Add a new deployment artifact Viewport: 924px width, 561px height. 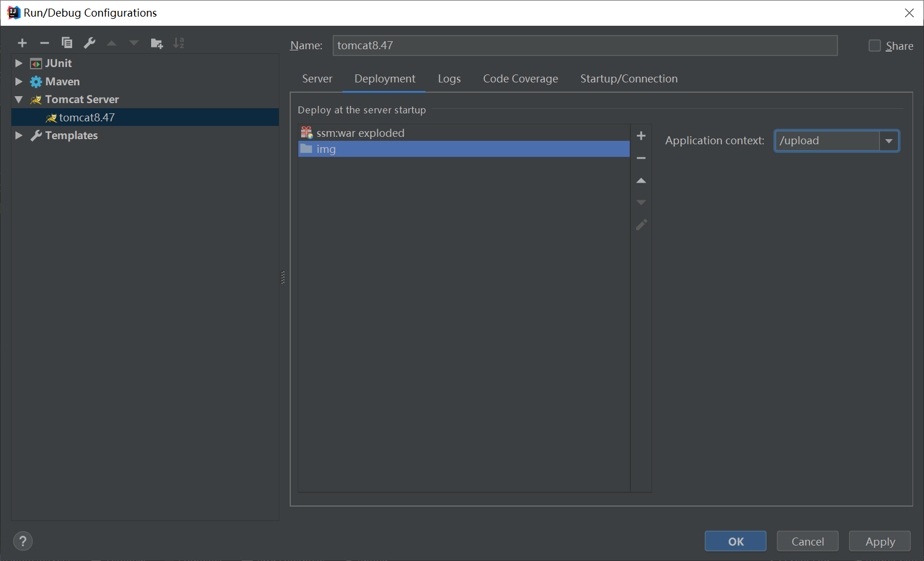(641, 136)
